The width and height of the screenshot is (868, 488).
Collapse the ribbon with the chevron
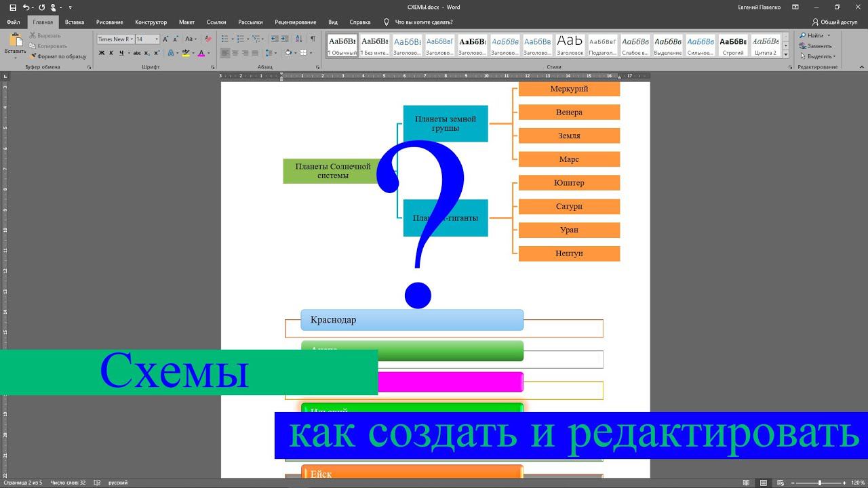pyautogui.click(x=861, y=67)
